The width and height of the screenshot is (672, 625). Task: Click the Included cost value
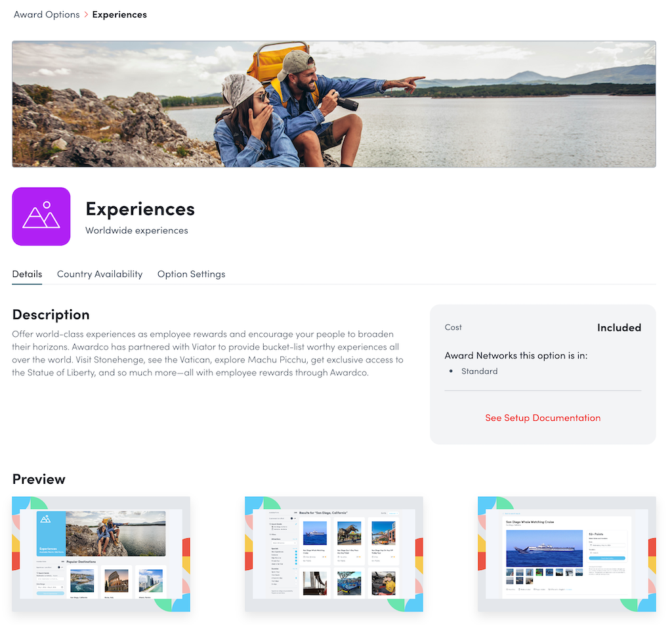pyautogui.click(x=619, y=328)
